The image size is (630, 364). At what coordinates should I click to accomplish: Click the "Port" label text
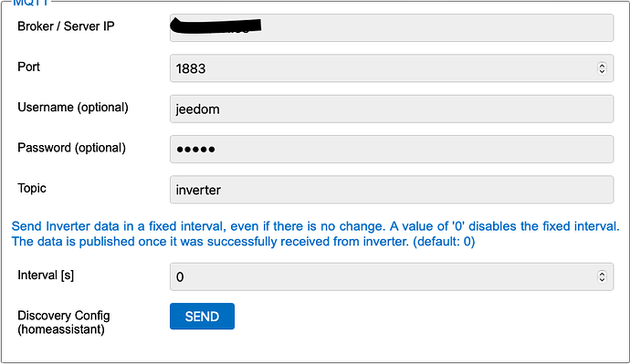point(28,67)
